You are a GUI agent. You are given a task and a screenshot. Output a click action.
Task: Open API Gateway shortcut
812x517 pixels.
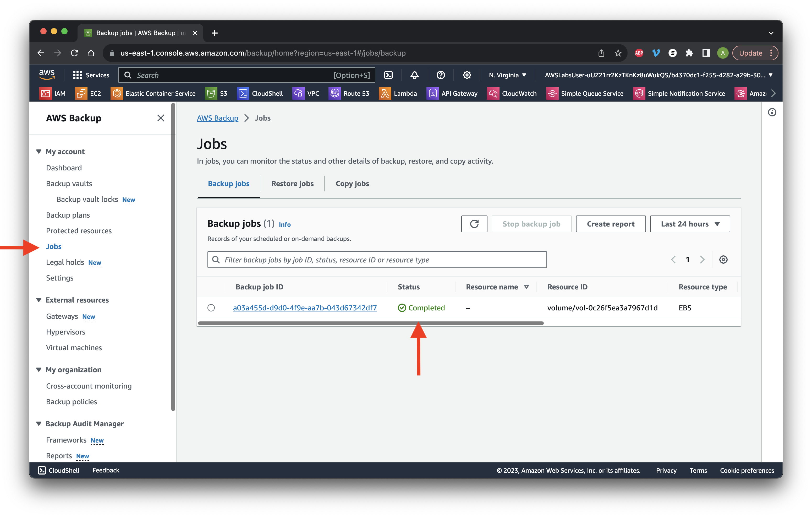(452, 94)
